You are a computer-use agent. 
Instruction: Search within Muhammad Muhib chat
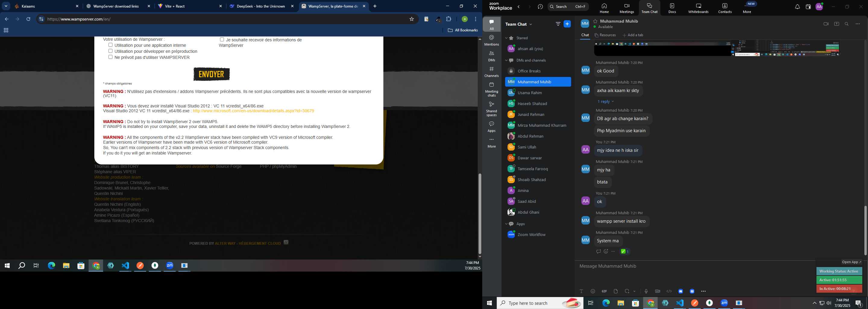point(847,24)
